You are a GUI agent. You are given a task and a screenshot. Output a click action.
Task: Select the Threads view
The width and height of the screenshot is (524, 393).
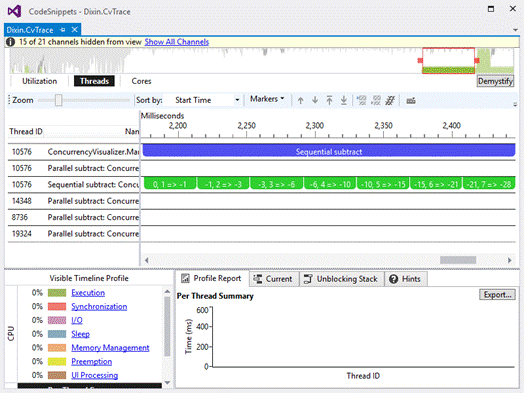point(94,81)
